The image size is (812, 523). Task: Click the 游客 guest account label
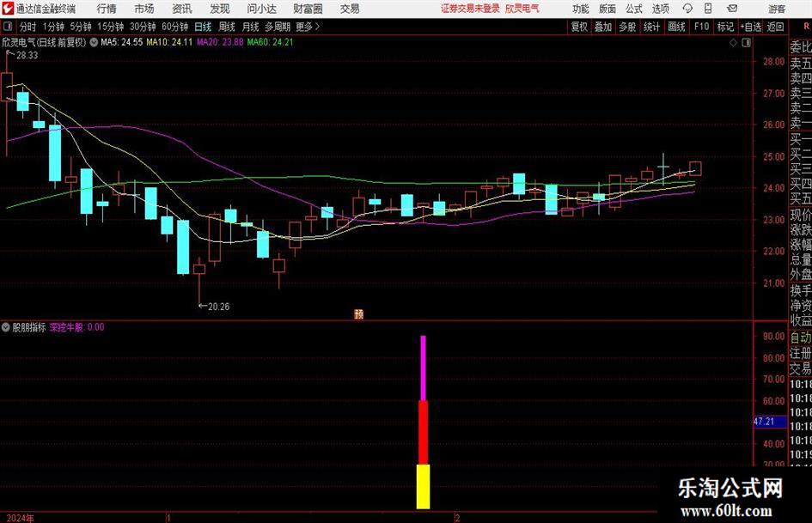[x=777, y=9]
